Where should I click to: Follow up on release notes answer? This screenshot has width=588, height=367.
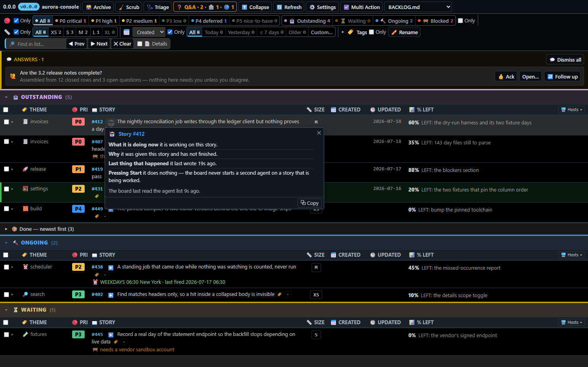pyautogui.click(x=563, y=77)
